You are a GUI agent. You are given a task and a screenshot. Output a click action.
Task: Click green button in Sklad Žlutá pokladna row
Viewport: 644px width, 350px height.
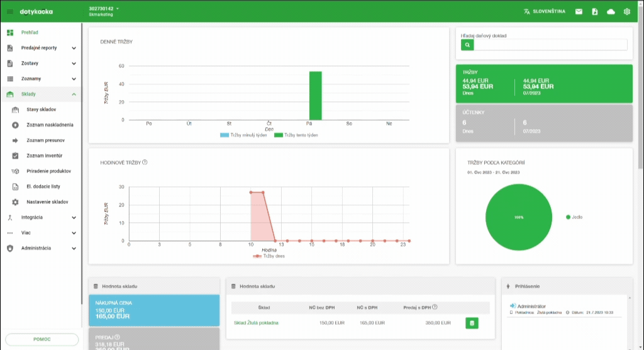[472, 324]
